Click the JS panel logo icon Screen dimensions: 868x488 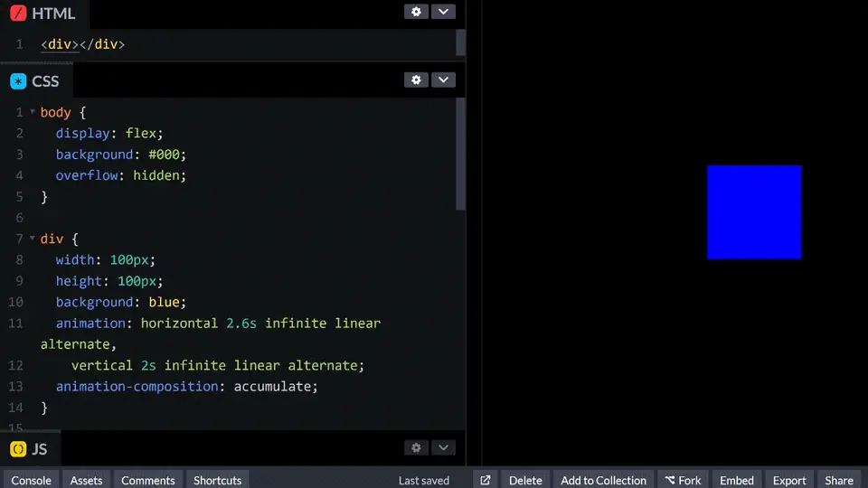pyautogui.click(x=18, y=449)
